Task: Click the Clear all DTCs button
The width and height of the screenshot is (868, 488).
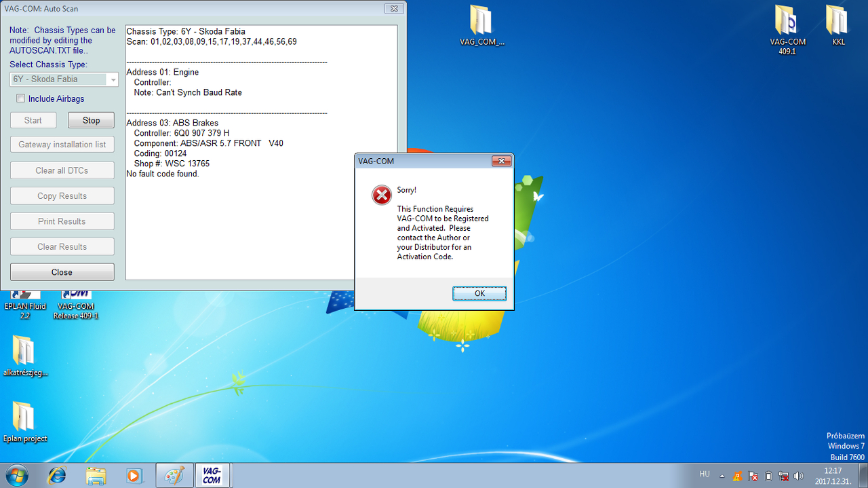Action: 62,170
